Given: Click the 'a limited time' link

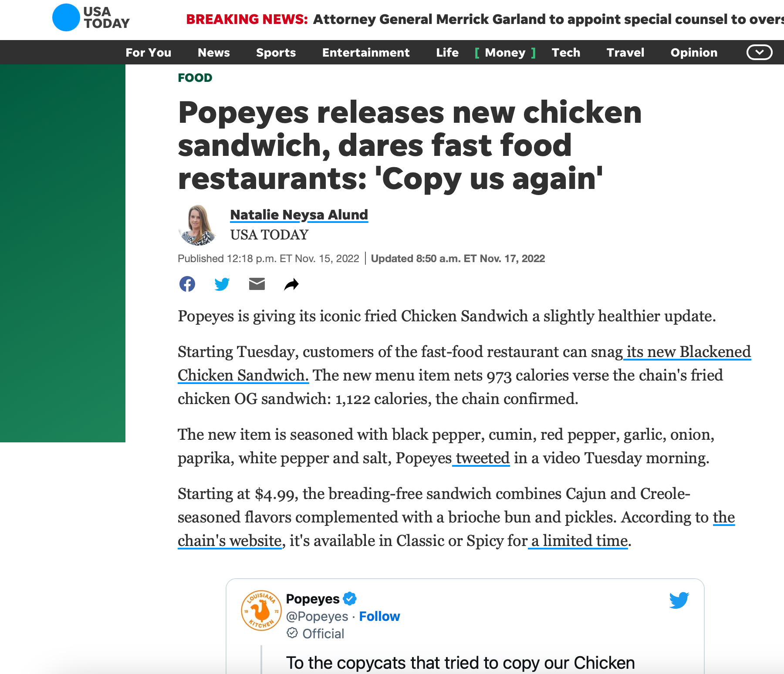Looking at the screenshot, I should (x=579, y=541).
